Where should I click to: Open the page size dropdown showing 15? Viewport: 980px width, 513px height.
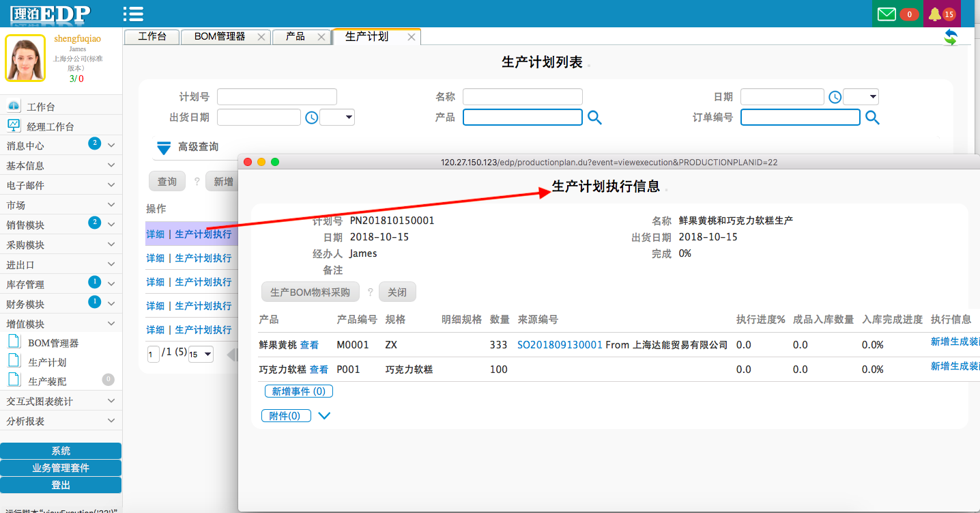pos(201,355)
